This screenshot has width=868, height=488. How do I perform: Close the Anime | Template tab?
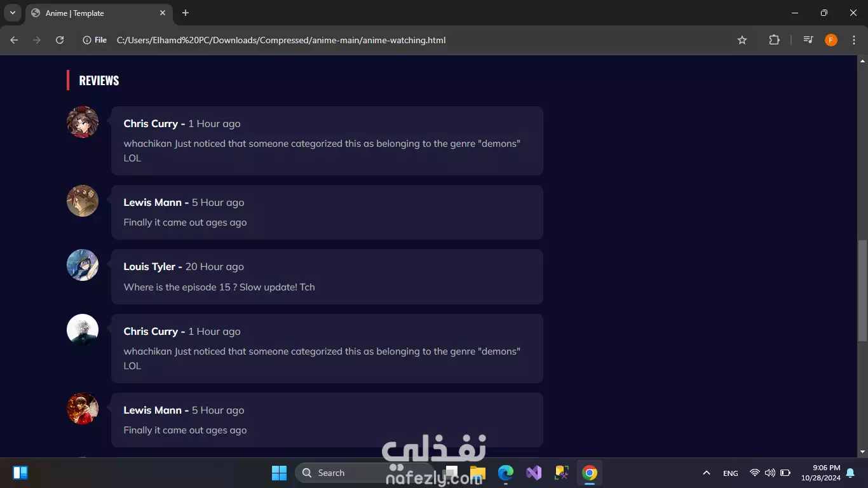[163, 13]
